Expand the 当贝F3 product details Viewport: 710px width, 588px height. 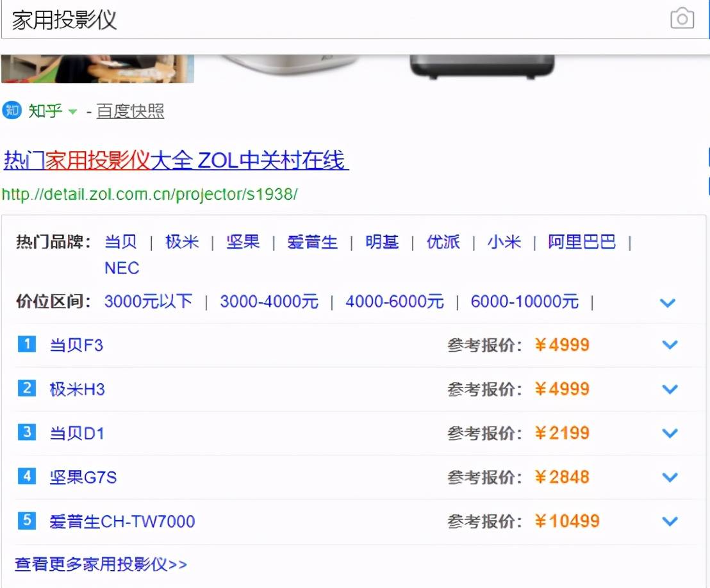[x=670, y=345]
